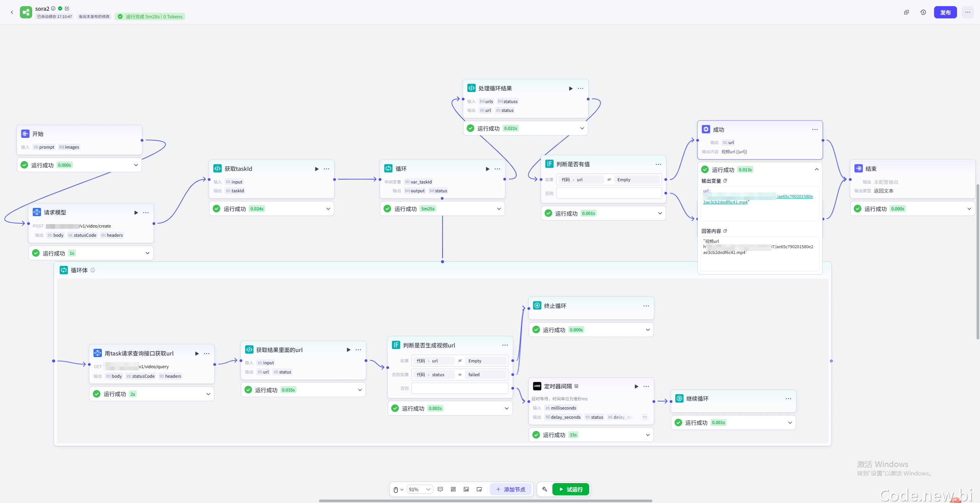Open 处理循环结果 node more menu
Viewport: 980px width, 503px height.
(x=580, y=88)
